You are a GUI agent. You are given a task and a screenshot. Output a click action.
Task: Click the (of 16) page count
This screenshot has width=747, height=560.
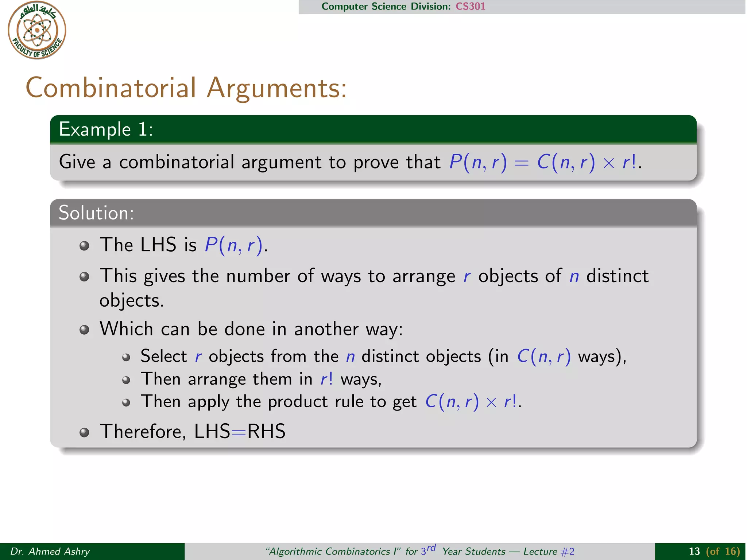coord(723,551)
